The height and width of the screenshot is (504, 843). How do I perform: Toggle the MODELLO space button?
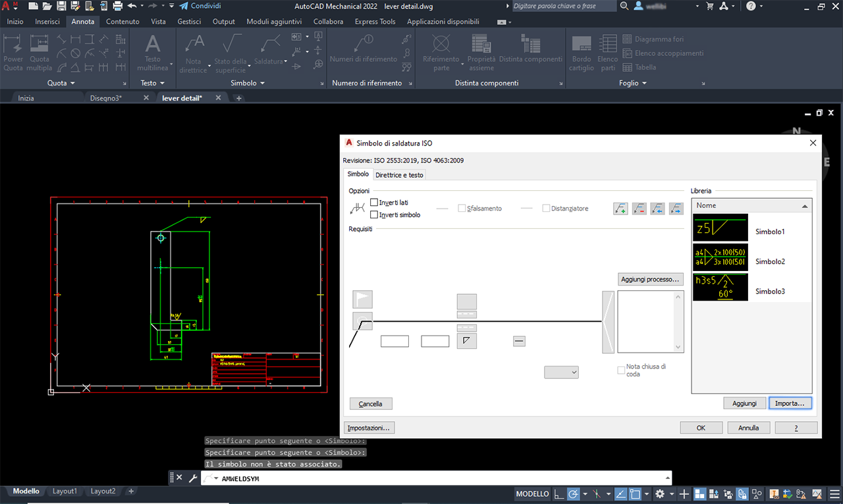[532, 493]
